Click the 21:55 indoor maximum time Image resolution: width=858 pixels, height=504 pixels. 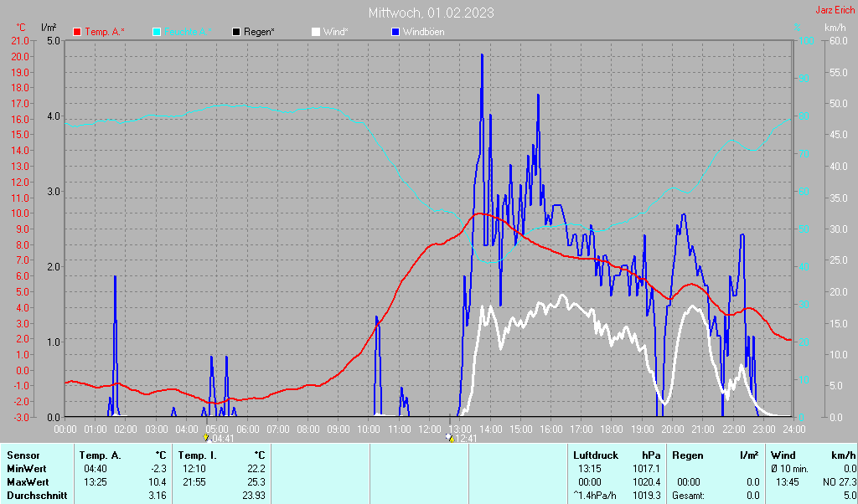(x=194, y=483)
